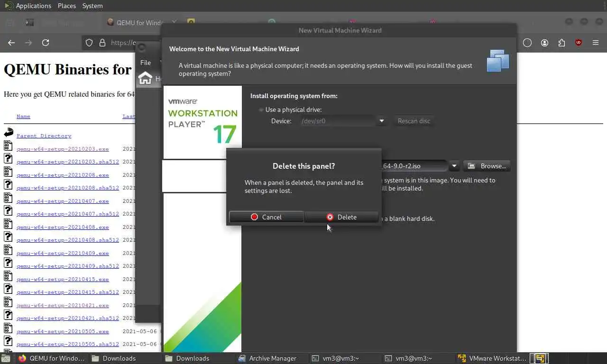Image resolution: width=607 pixels, height=364 pixels.
Task: Open qemu-w64-setup-20210409.sha512 link
Action: [x=68, y=266]
